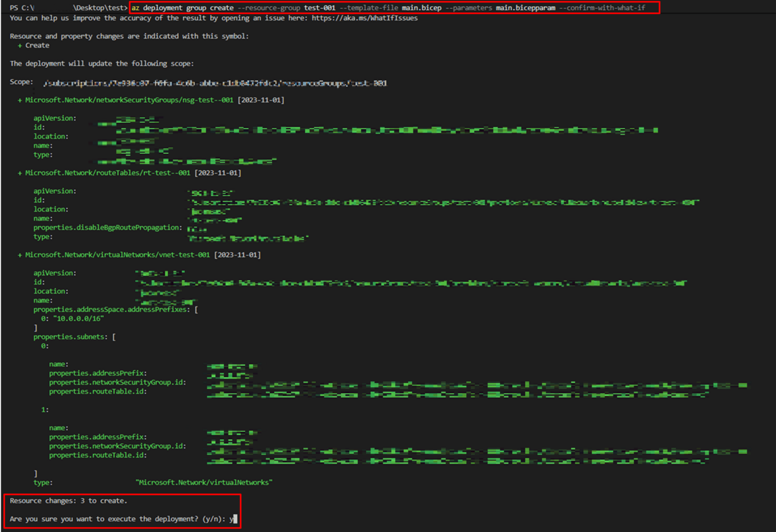Click the blurred Scope subscription path
776x532 pixels.
[216, 83]
